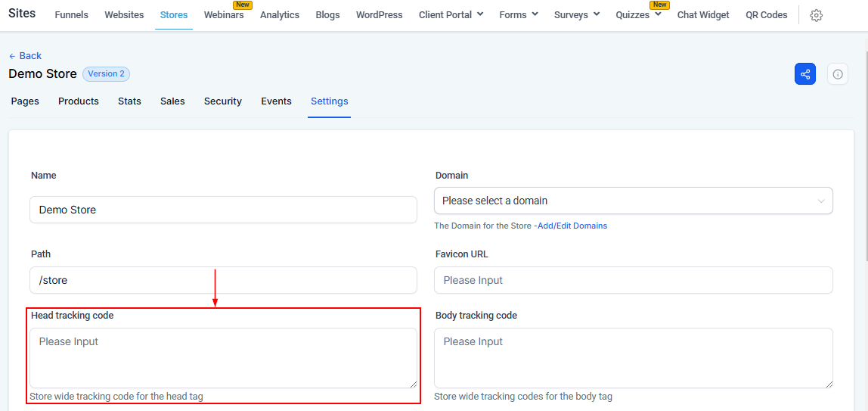Open the domain selection dropdown
Screen dimensions: 868x411
633,201
